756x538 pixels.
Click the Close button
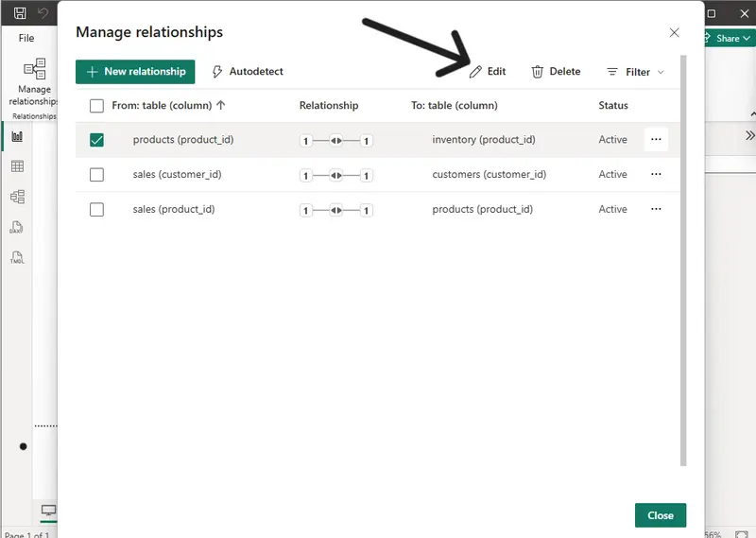(x=660, y=515)
